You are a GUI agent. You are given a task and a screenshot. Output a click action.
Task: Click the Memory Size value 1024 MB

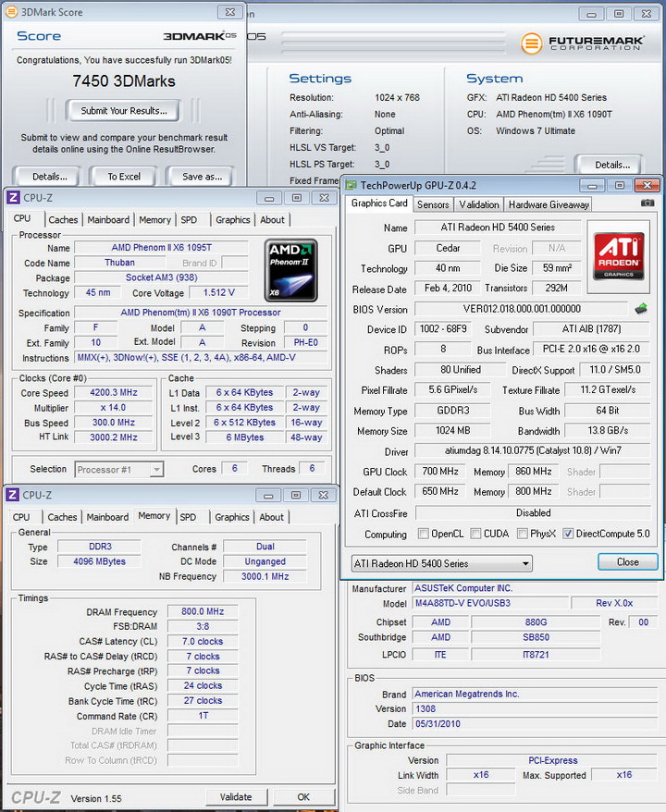[x=452, y=430]
